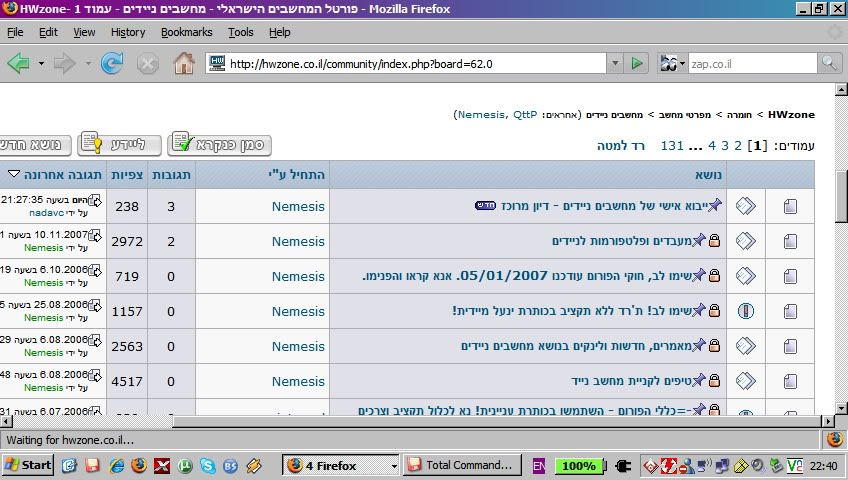Sort by the התחיל ע"י column header
Viewport: 848px width, 480px height.
pyautogui.click(x=296, y=174)
